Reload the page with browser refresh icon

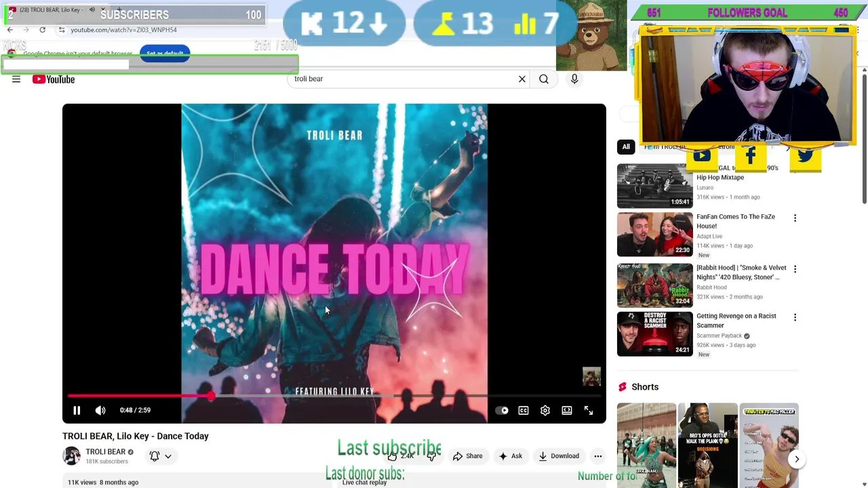click(x=42, y=30)
